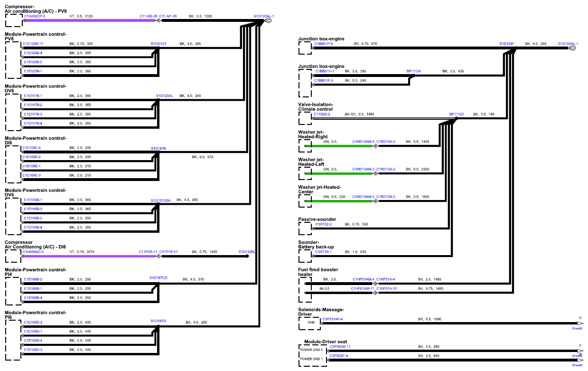Click ground point G1D124AL-1
Viewport: 588px width, 371px height.
tap(568, 44)
